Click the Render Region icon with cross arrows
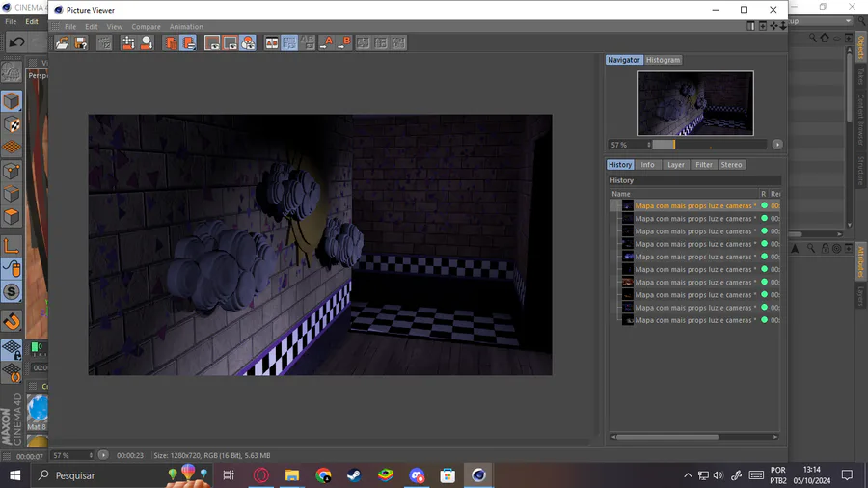Image resolution: width=868 pixels, height=488 pixels. pyautogui.click(x=128, y=43)
